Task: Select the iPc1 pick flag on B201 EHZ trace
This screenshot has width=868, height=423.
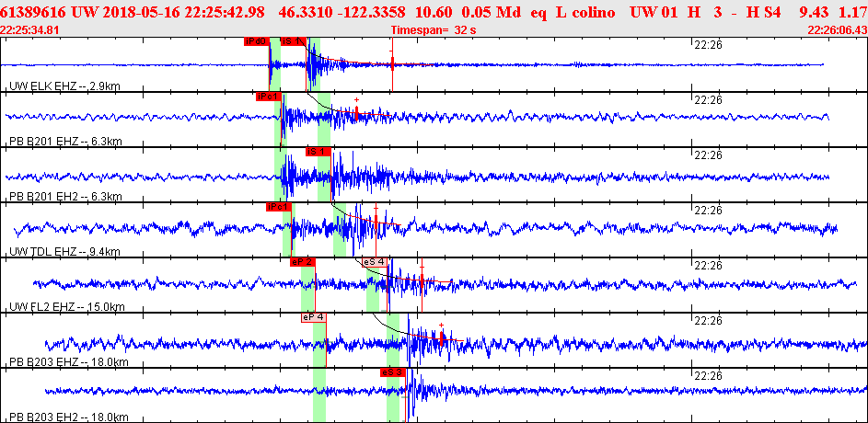Action: point(269,97)
